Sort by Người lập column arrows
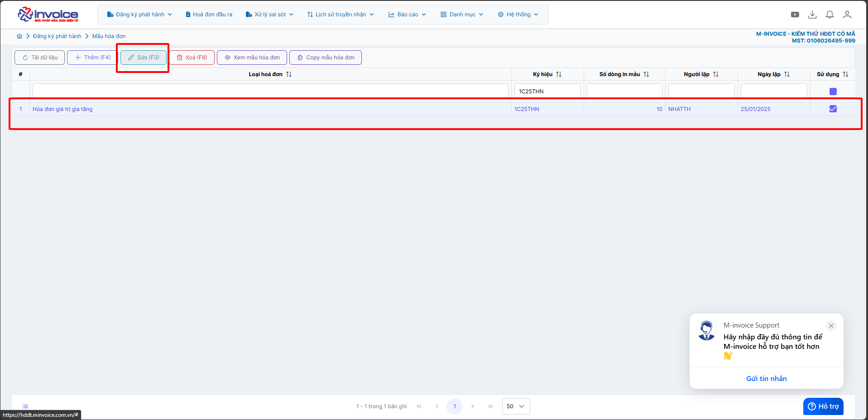The height and width of the screenshot is (420, 868). point(716,74)
